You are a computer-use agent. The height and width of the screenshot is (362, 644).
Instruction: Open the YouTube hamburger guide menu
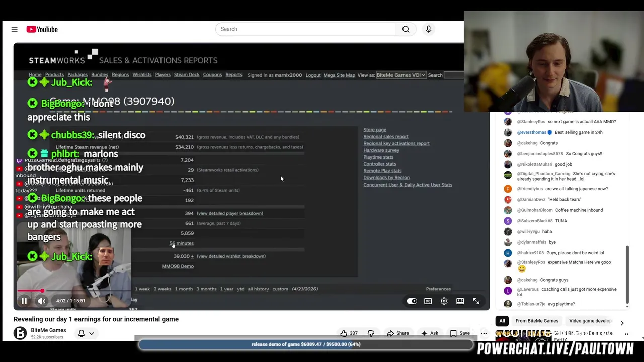(14, 29)
